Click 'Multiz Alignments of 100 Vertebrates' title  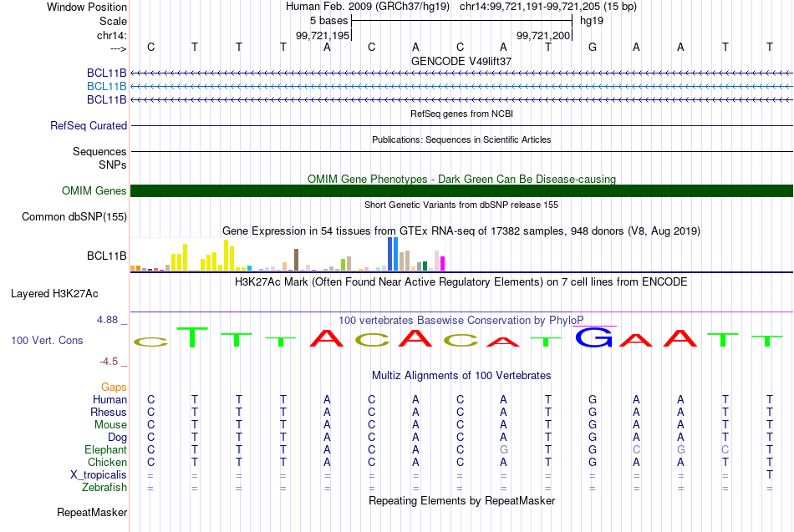[461, 376]
